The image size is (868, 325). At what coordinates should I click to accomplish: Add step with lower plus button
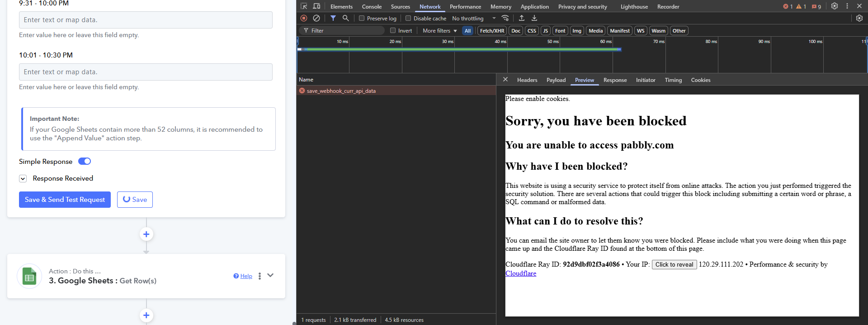pyautogui.click(x=146, y=315)
